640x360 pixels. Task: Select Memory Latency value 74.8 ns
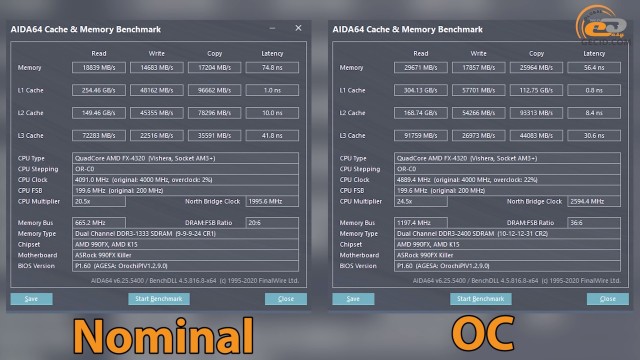click(272, 67)
